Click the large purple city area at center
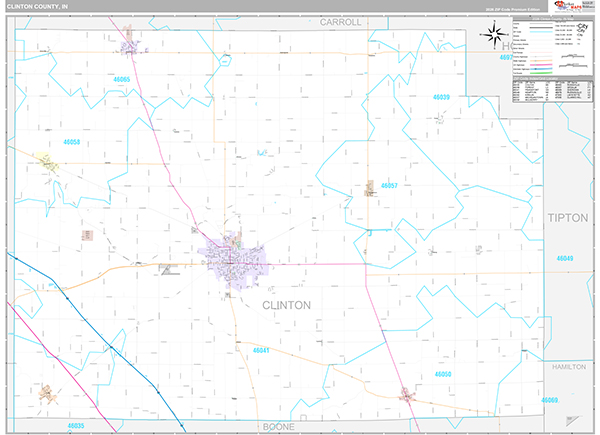This screenshot has width=600, height=435. coord(234,262)
